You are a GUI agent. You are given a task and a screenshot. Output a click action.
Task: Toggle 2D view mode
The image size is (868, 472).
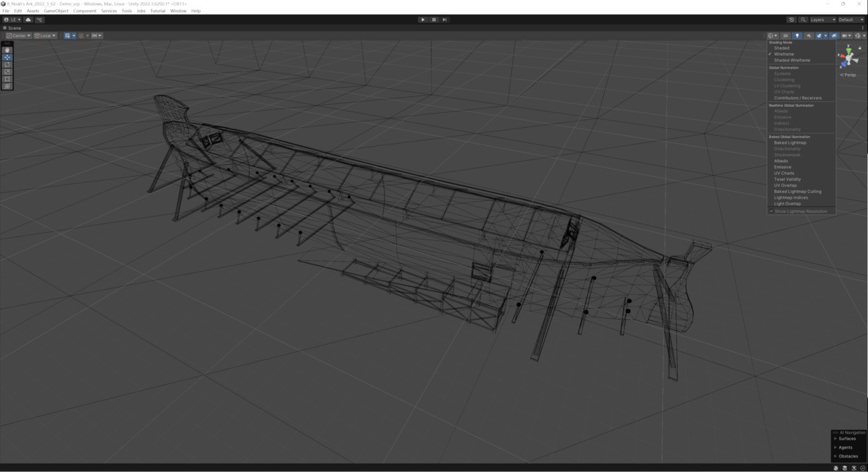pos(785,35)
